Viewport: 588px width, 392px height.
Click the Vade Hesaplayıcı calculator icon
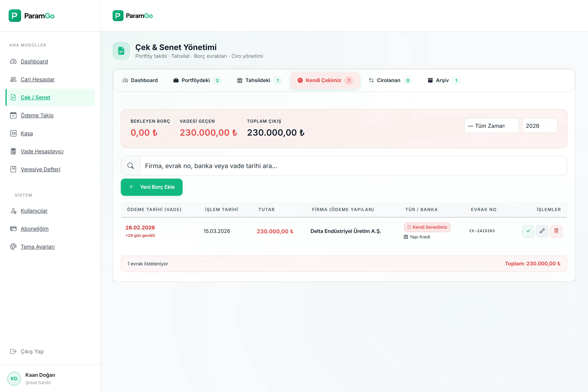click(x=13, y=151)
